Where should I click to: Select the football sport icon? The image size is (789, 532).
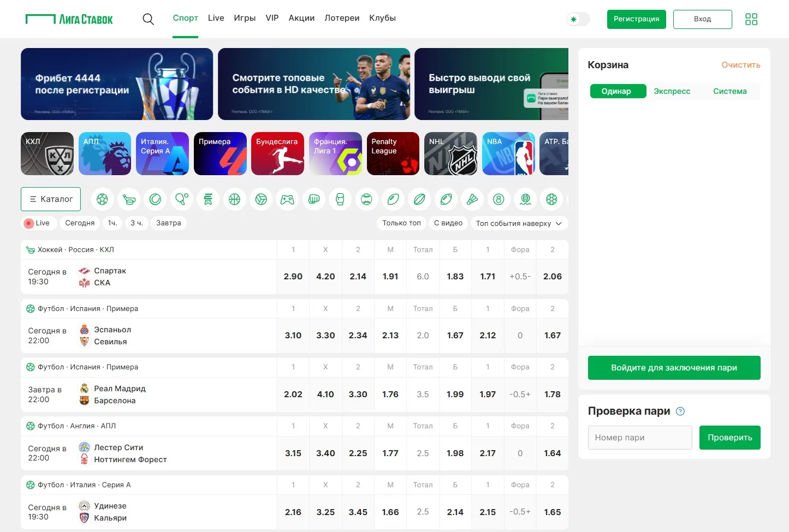(102, 200)
